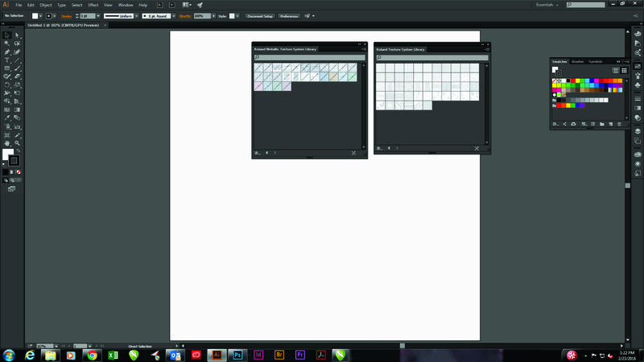Viewport: 644px width, 362px height.
Task: Open Photoshop from the Windows taskbar
Action: [237, 355]
